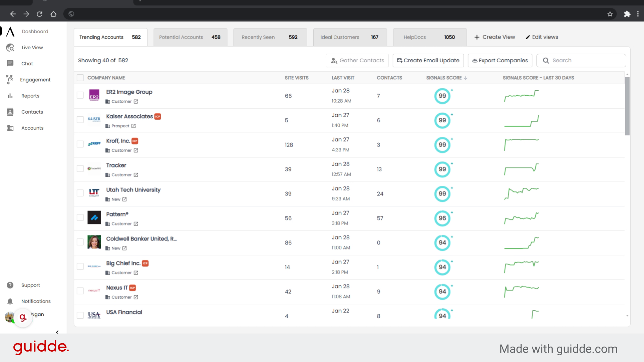Open the Contacts sidebar icon
The height and width of the screenshot is (362, 644).
pyautogui.click(x=10, y=112)
